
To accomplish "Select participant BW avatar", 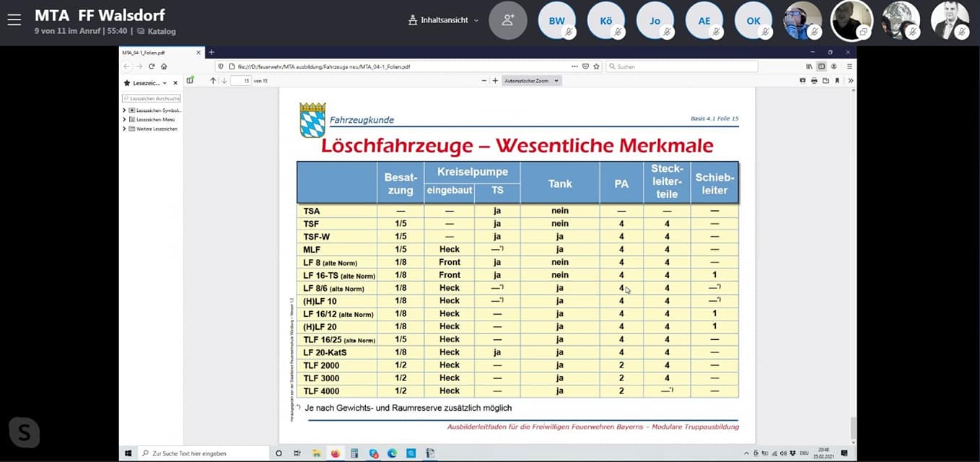I will point(557,20).
